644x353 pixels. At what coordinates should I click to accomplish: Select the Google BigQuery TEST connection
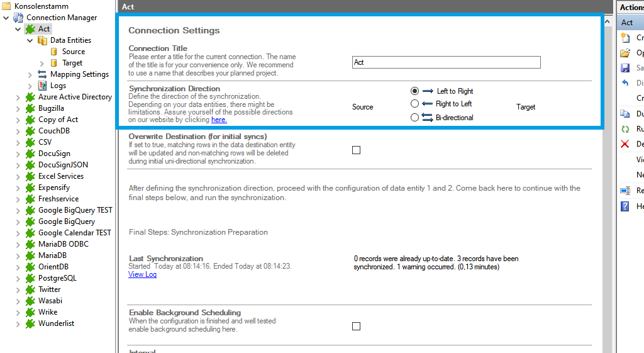75,210
